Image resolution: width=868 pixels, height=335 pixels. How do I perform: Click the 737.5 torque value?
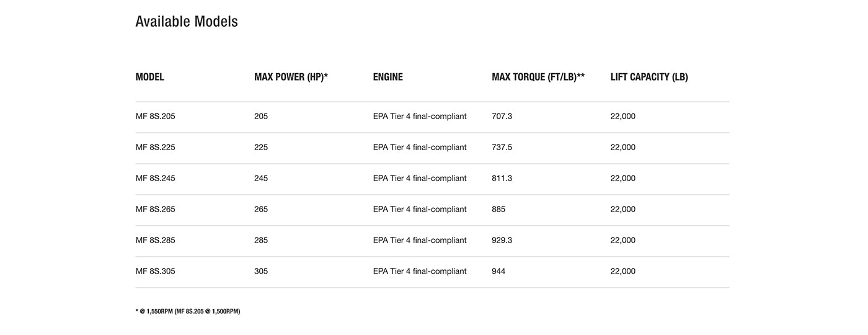[x=502, y=148]
